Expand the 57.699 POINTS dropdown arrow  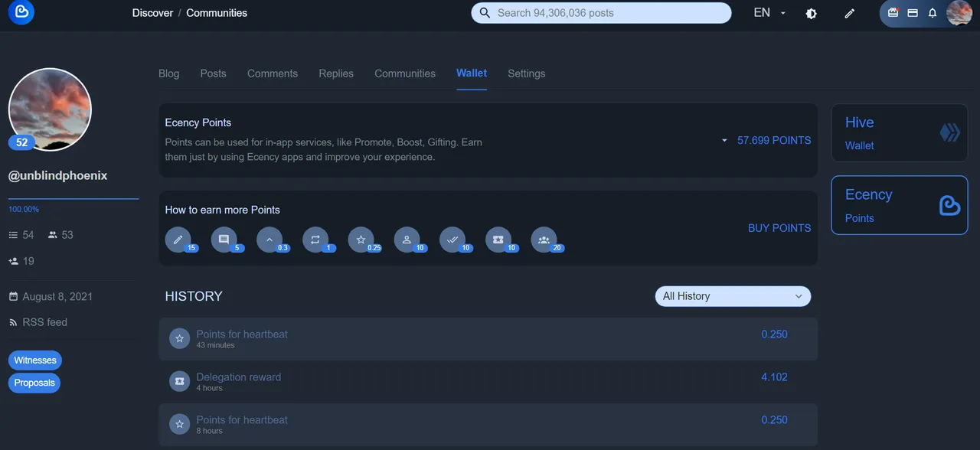coord(724,141)
